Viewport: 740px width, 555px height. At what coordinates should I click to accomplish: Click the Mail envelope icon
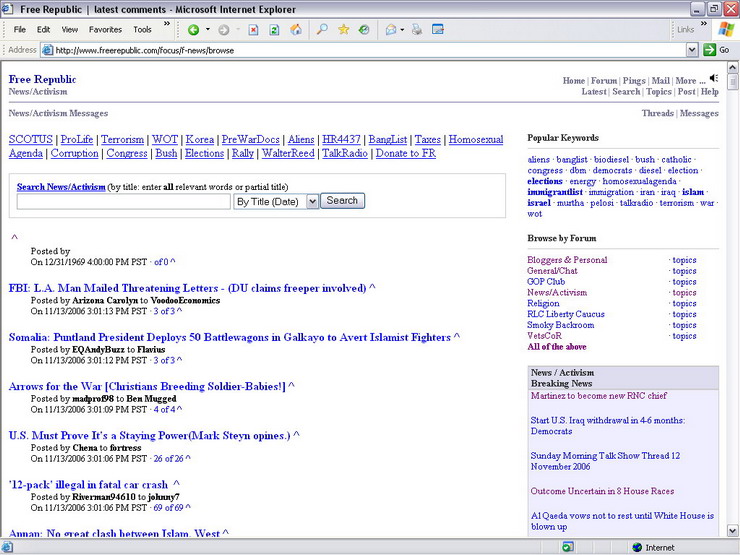(391, 30)
